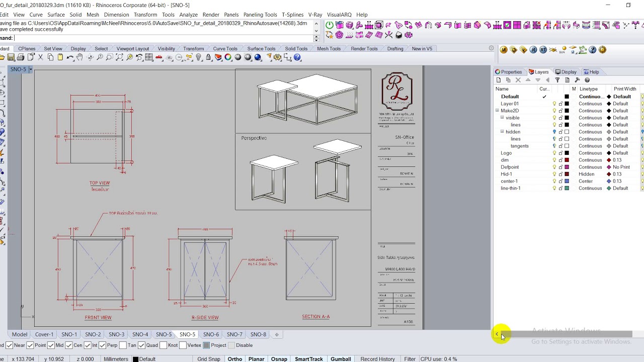This screenshot has width=644, height=362.
Task: Click the Undo arrow icon
Action: [x=70, y=57]
